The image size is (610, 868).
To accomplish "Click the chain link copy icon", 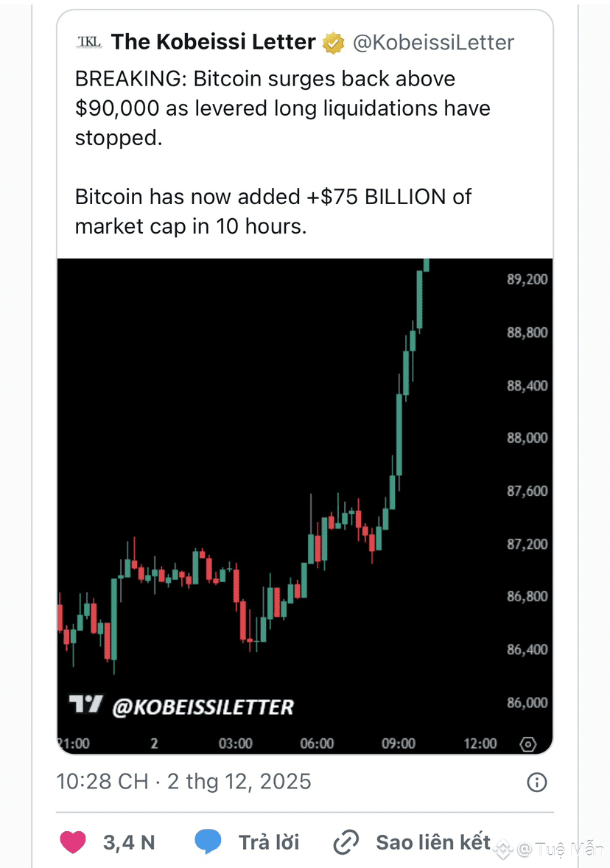I will point(346,841).
